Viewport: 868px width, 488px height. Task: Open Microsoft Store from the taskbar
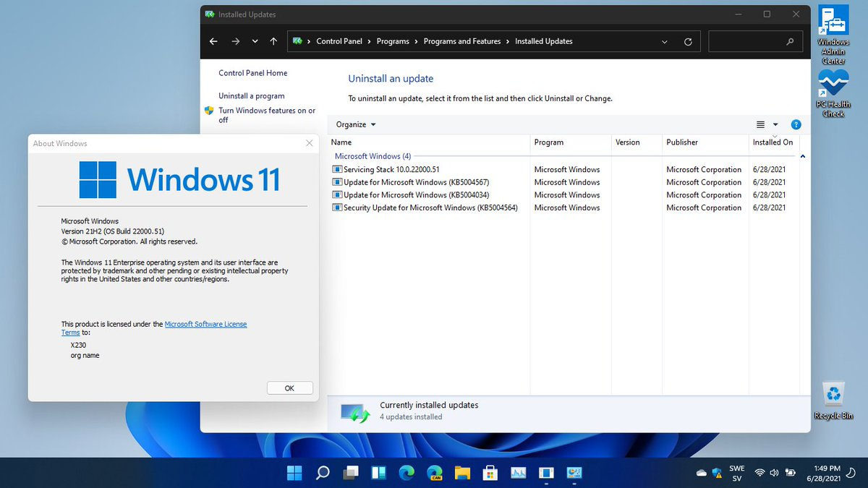[490, 473]
